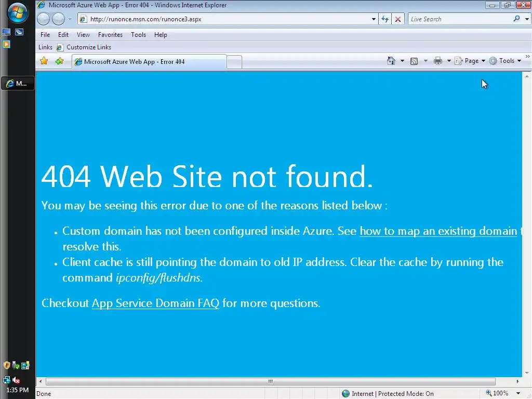Click the IE logo in title bar

point(42,5)
